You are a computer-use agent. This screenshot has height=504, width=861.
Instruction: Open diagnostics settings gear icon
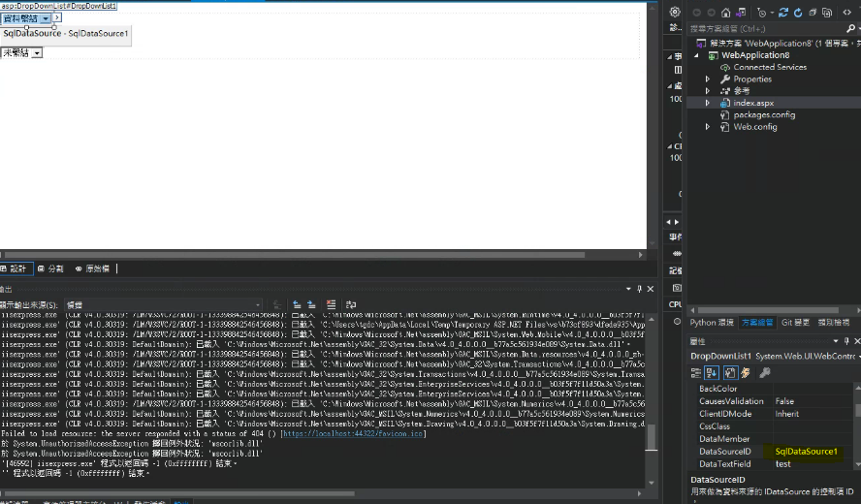pos(675,12)
